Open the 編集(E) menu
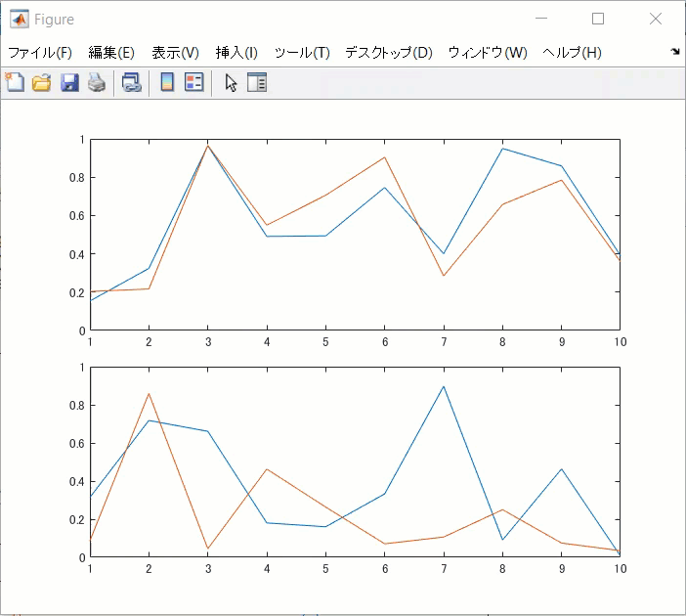Image resolution: width=686 pixels, height=616 pixels. pos(111,53)
